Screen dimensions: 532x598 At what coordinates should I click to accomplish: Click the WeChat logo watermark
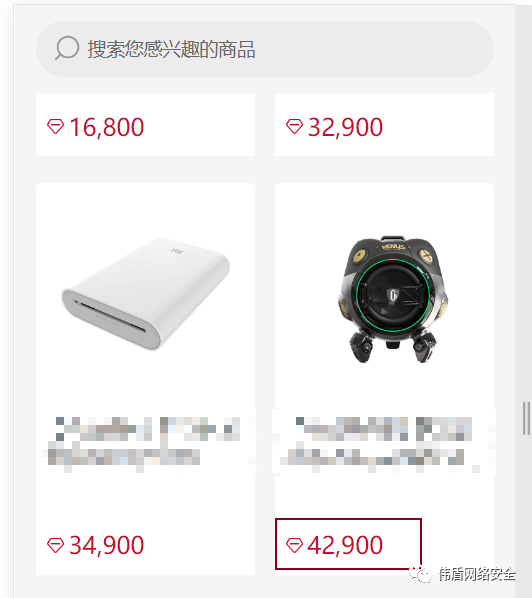pyautogui.click(x=421, y=575)
